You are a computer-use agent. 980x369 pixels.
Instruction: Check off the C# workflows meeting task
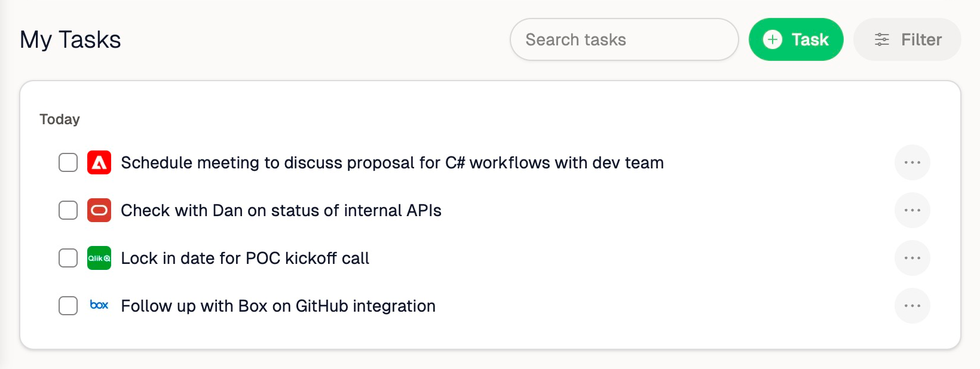point(68,162)
